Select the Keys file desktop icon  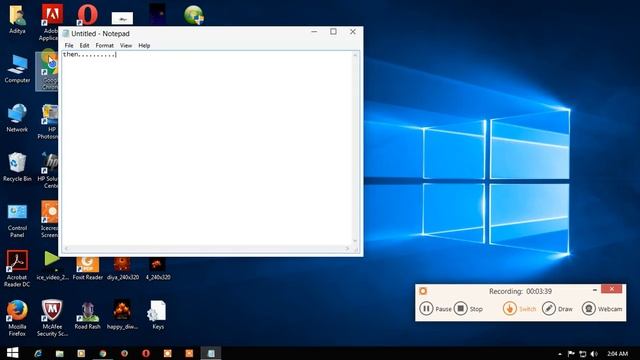point(158,314)
